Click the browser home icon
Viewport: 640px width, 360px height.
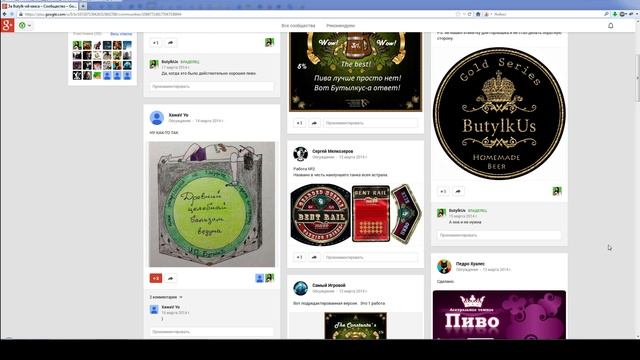pyautogui.click(x=478, y=14)
